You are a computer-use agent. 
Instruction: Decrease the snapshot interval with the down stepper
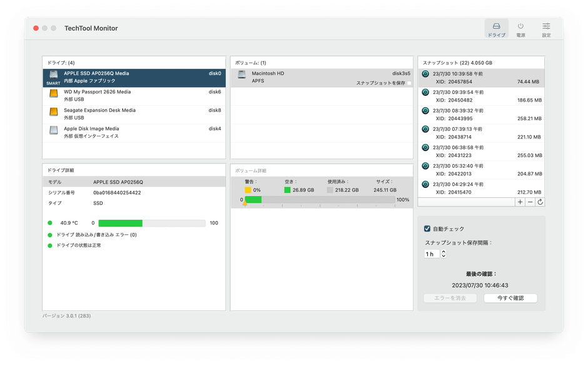(444, 256)
